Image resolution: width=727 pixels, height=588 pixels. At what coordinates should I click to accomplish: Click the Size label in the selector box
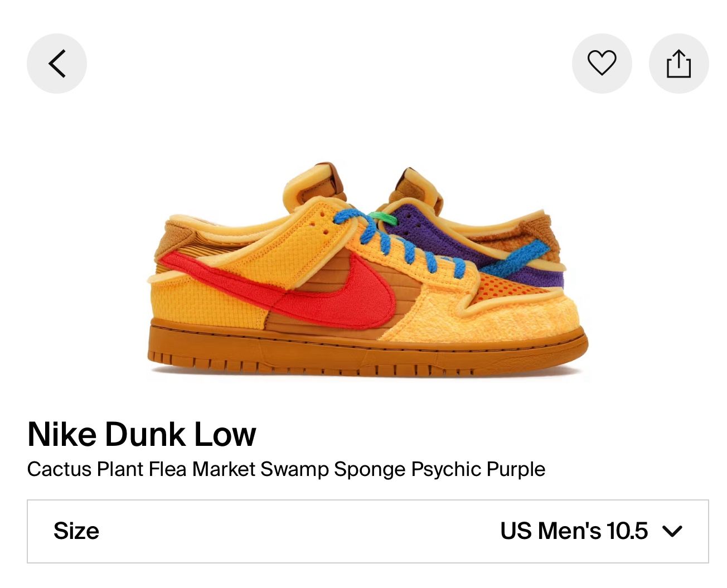[x=76, y=531]
